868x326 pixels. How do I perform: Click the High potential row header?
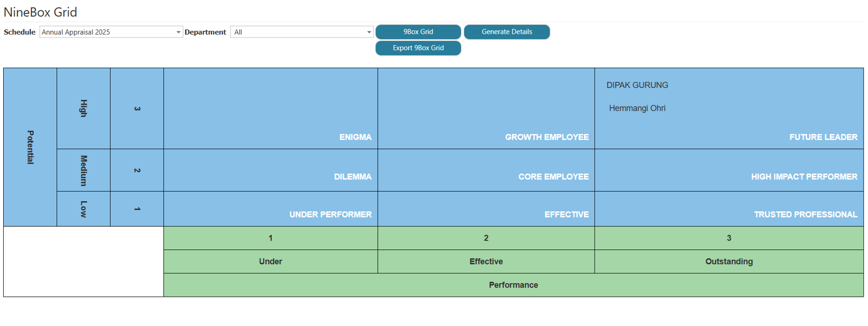pos(84,108)
